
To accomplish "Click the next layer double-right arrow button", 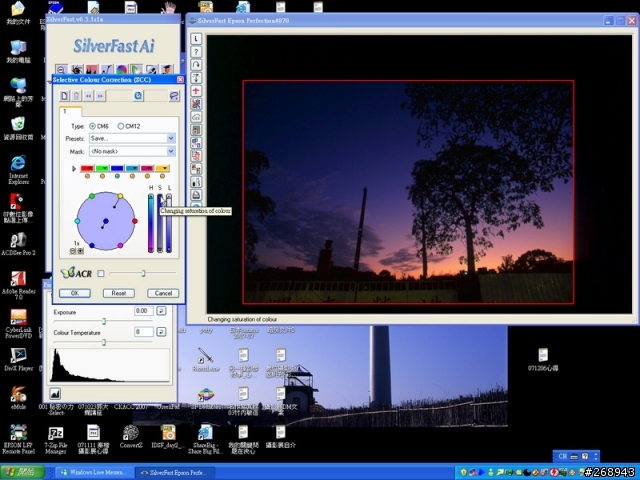I will (100, 96).
